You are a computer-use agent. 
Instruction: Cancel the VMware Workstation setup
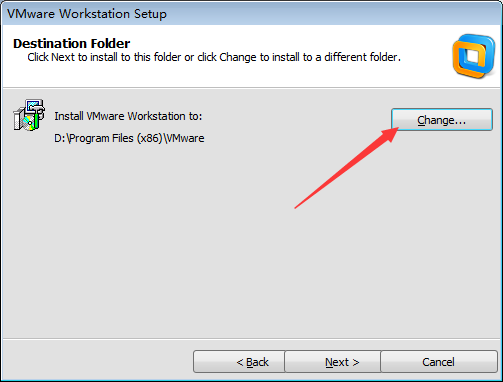[439, 362]
